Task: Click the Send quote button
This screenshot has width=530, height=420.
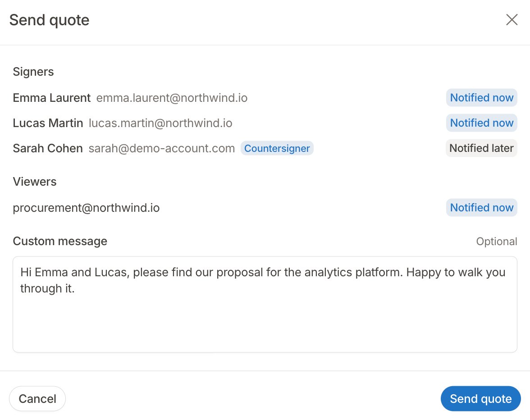Action: 480,399
